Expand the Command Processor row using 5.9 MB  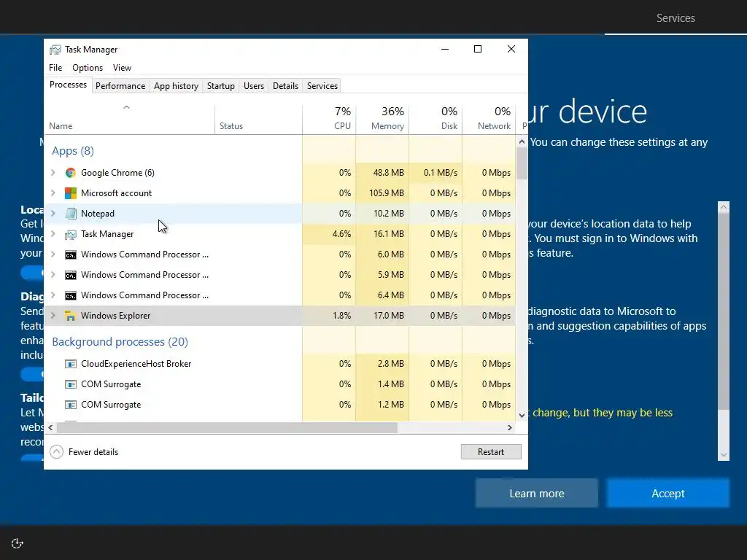(x=53, y=275)
